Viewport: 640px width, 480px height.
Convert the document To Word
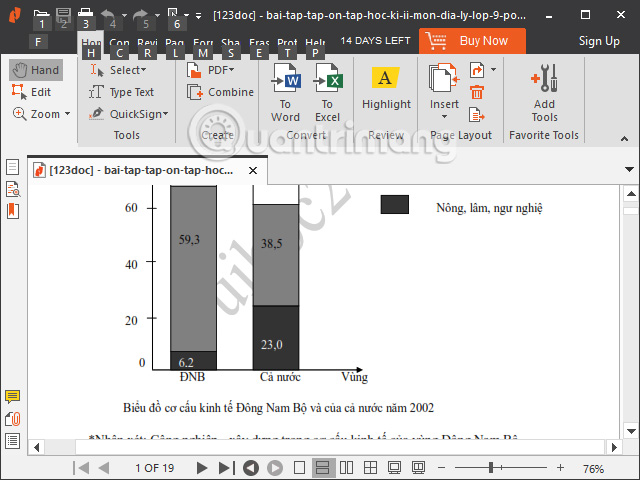(285, 93)
